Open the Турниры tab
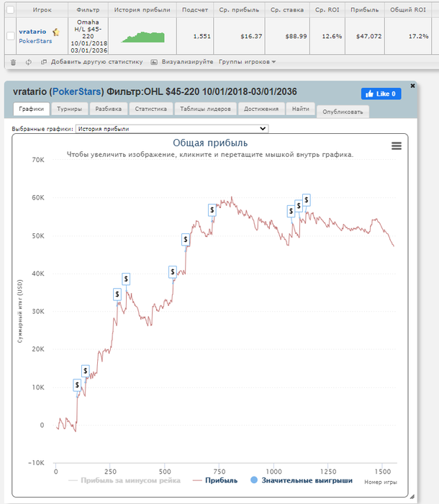 69,109
